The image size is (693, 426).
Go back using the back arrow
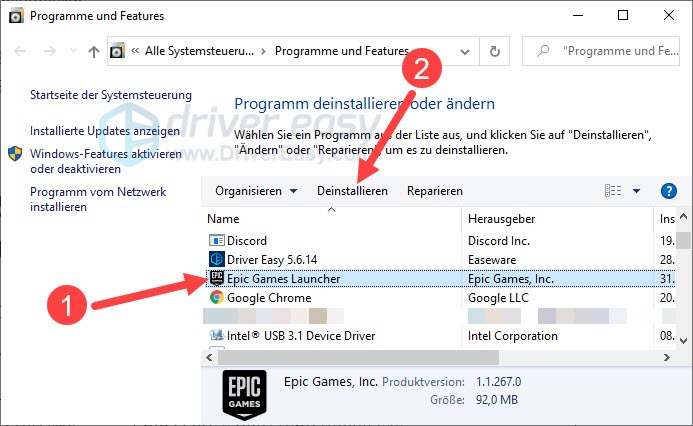coord(20,51)
